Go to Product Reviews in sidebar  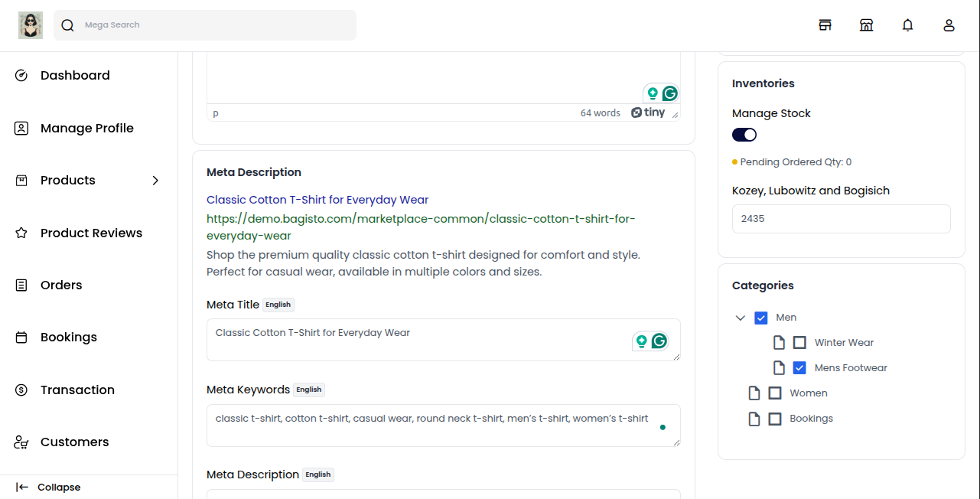(x=91, y=233)
